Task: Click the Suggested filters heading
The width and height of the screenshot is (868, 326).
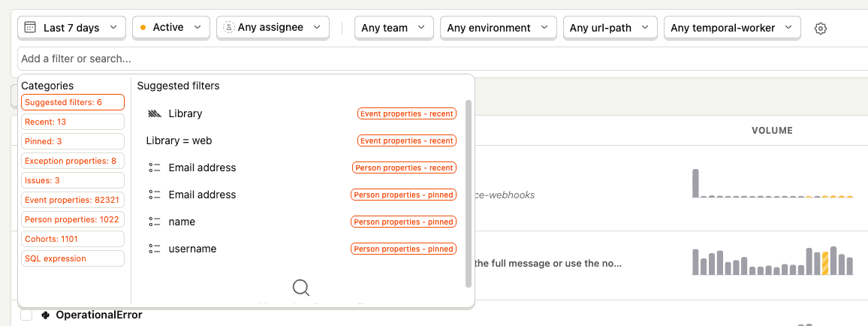Action: pyautogui.click(x=178, y=86)
